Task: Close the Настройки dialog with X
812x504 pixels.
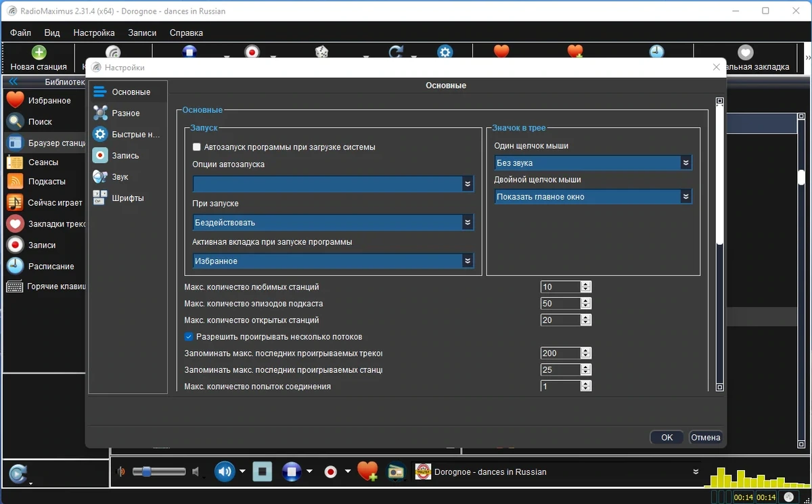Action: [x=717, y=67]
